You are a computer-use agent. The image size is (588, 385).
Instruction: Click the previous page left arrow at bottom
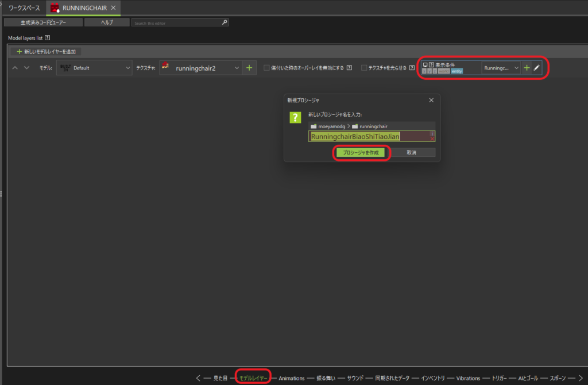(x=198, y=378)
